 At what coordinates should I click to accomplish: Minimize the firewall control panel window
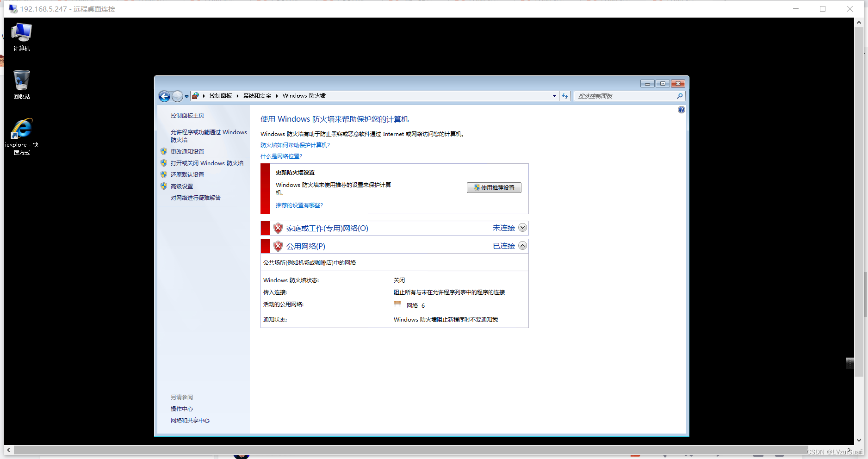pos(647,84)
